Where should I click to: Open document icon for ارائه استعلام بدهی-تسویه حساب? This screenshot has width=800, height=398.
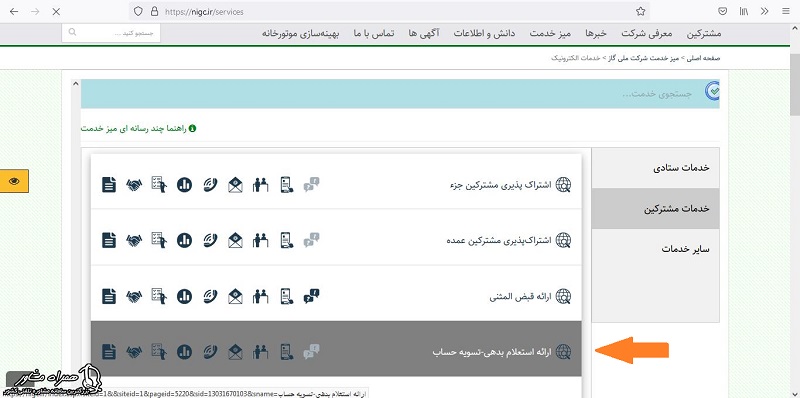(109, 352)
